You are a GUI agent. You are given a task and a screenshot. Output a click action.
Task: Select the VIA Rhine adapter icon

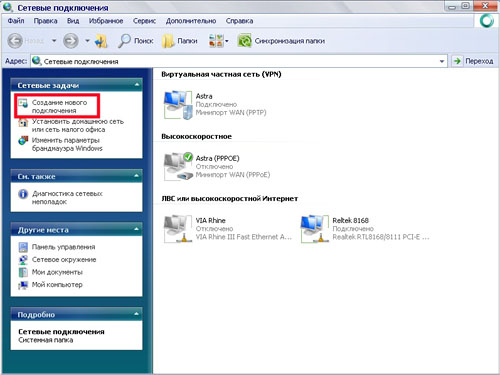click(178, 229)
